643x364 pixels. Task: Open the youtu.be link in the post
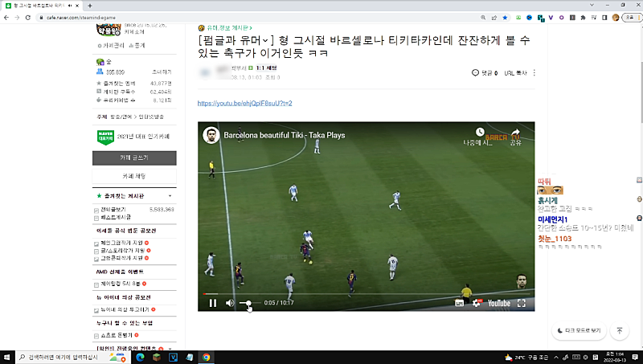click(245, 104)
